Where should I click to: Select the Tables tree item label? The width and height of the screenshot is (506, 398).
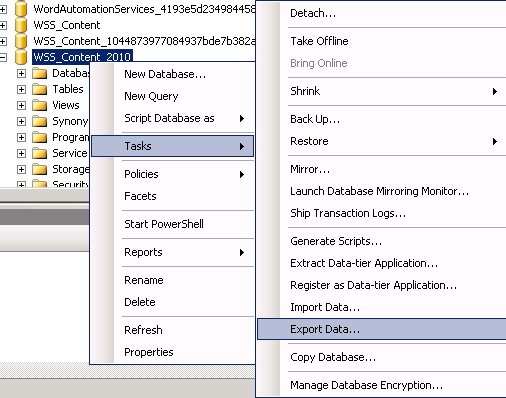pos(68,89)
